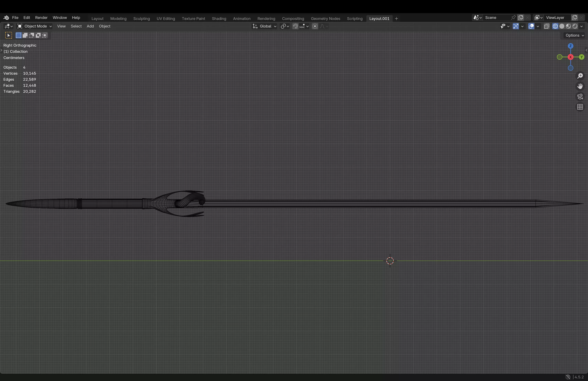This screenshot has width=588, height=381.
Task: Choose Extend selection mode
Action: (25, 35)
